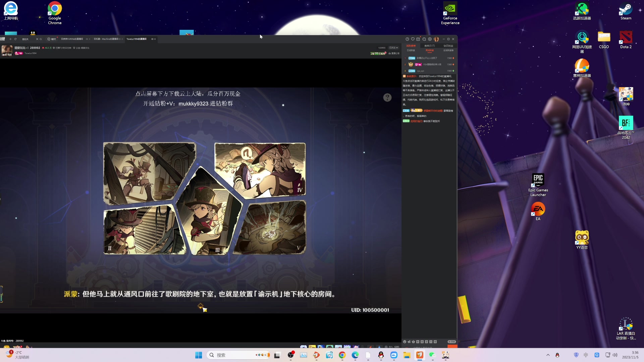Click the megaphone icon in chat toolbar

(x=409, y=342)
